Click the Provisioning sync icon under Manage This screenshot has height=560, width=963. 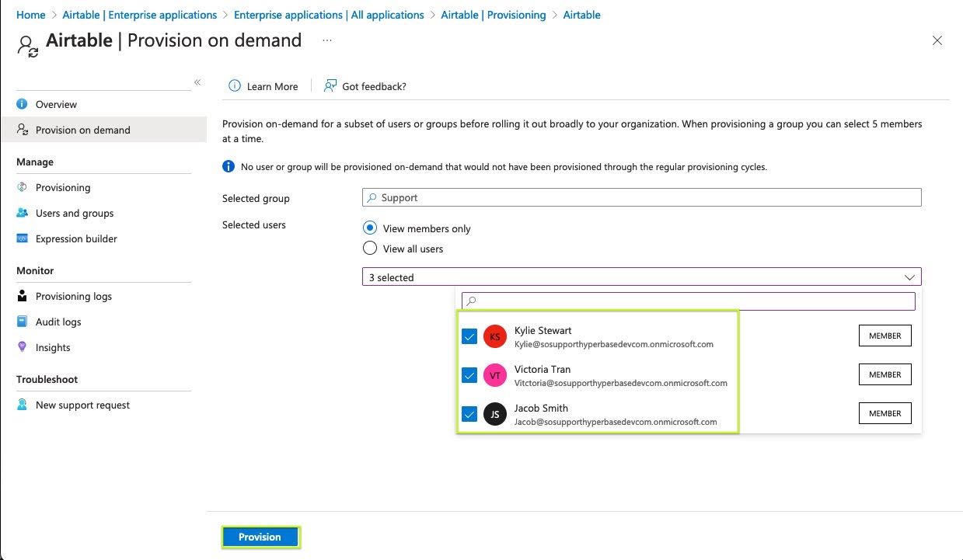(x=22, y=187)
